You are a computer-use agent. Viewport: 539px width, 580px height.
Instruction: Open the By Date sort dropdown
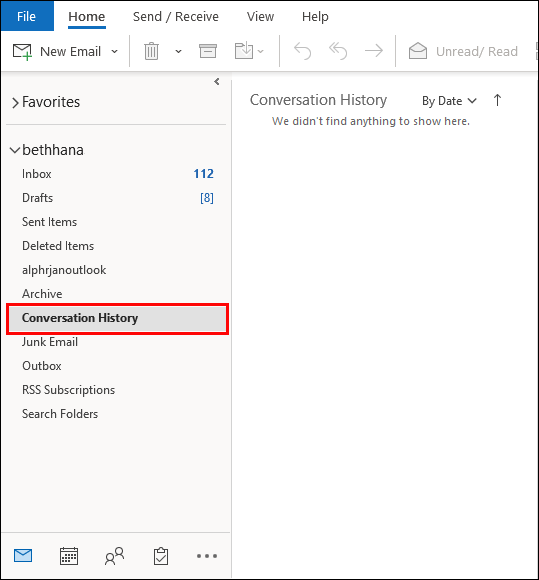pyautogui.click(x=449, y=101)
